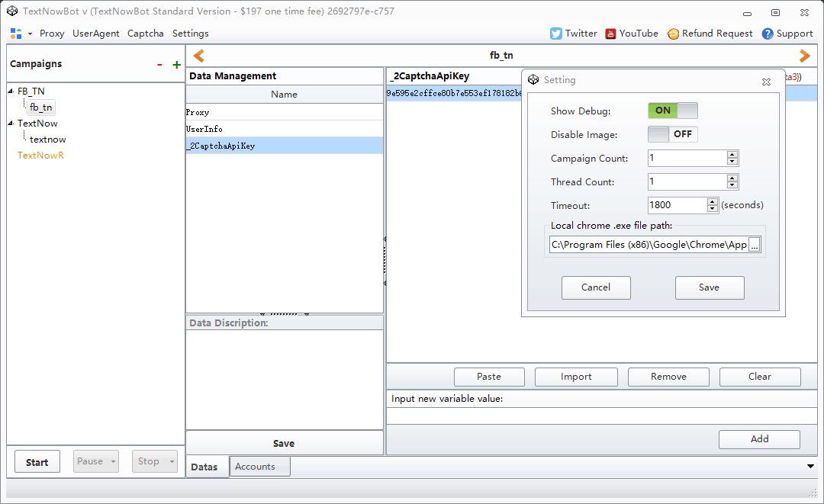Switch to the Datas tab
824x504 pixels.
point(207,467)
